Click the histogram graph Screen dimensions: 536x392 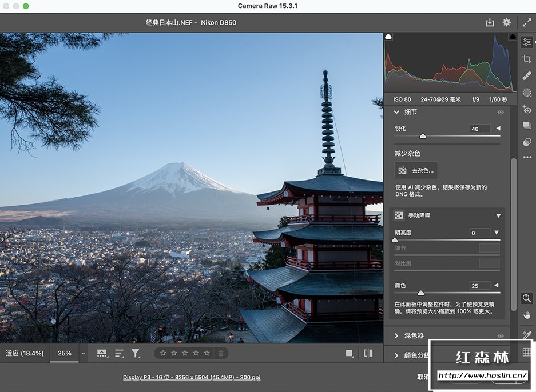[x=450, y=63]
